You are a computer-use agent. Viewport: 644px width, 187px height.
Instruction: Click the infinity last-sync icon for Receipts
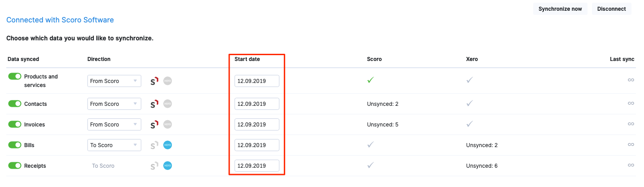(631, 165)
